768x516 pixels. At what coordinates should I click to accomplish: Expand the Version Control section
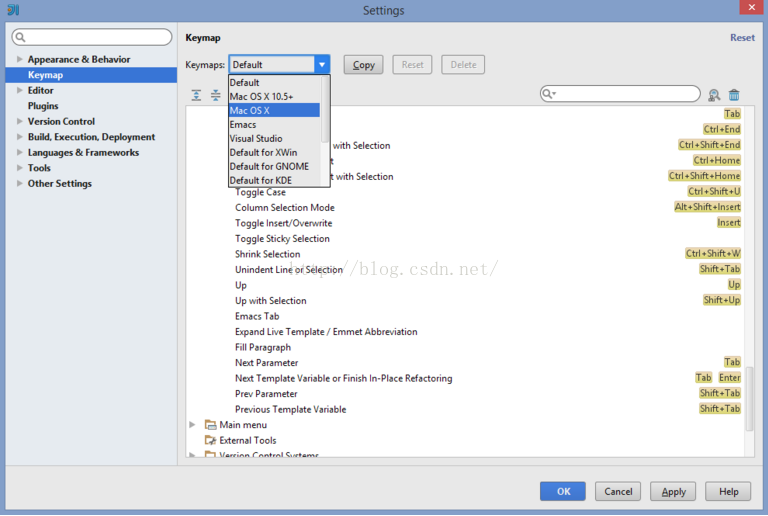(x=20, y=121)
